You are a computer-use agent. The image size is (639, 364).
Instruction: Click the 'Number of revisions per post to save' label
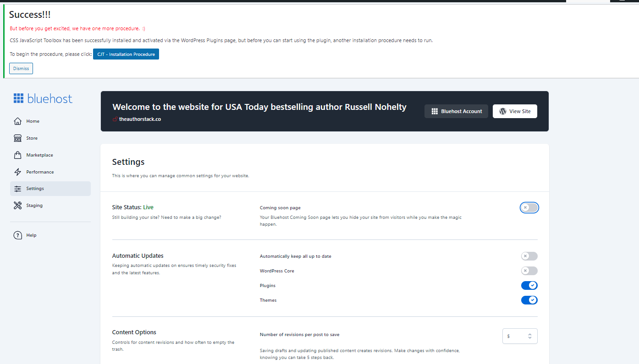coord(300,335)
